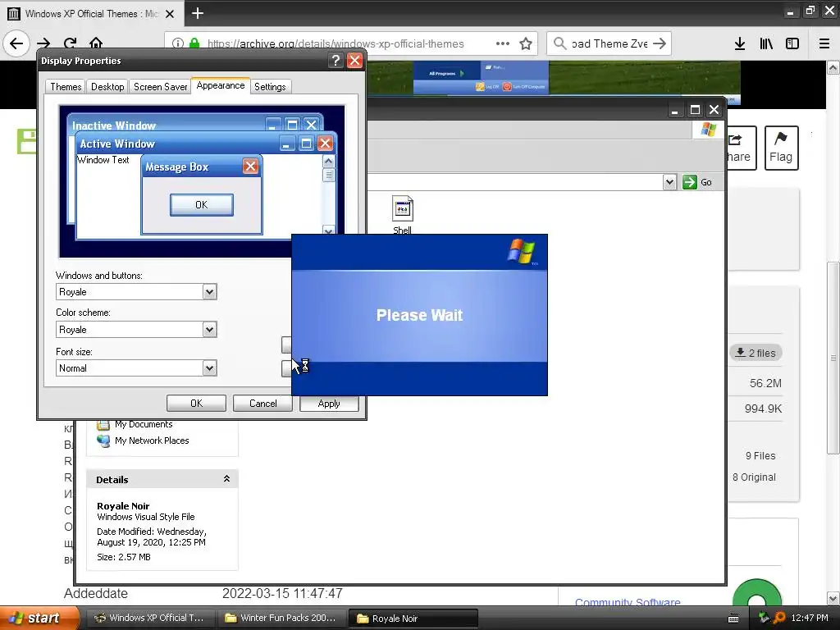Bookmark this page with star icon
Viewport: 840px width, 630px height.
click(x=526, y=43)
